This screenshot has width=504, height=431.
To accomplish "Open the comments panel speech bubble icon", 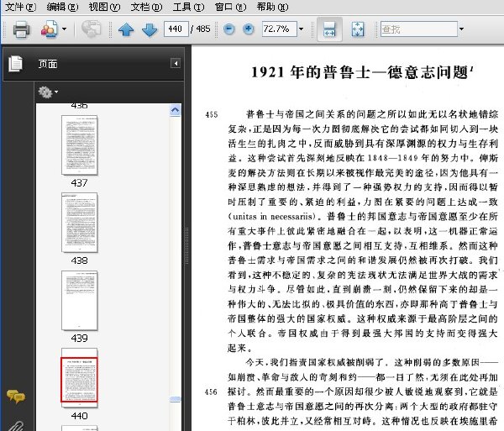I will click(x=15, y=397).
